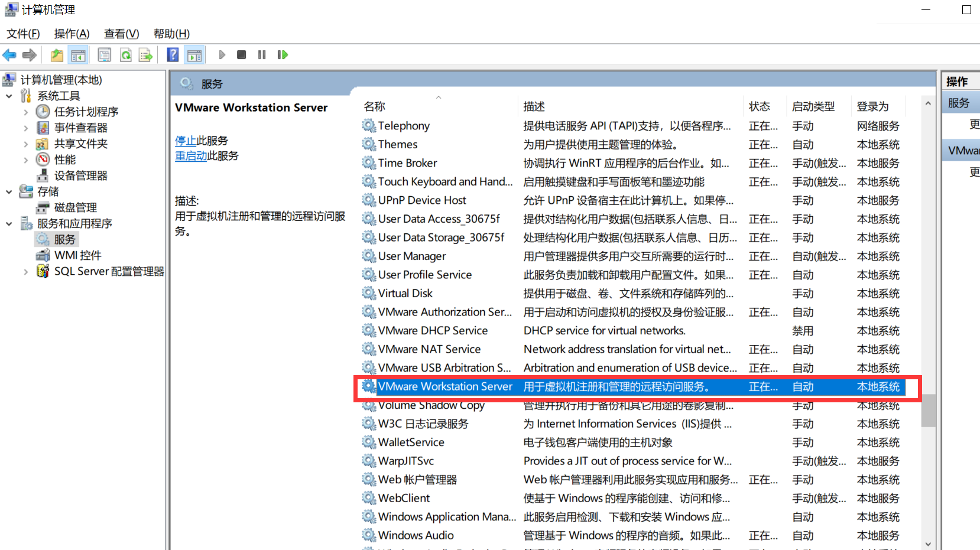980x550 pixels.
Task: Click the services list scrollbar thumb
Action: (x=928, y=411)
